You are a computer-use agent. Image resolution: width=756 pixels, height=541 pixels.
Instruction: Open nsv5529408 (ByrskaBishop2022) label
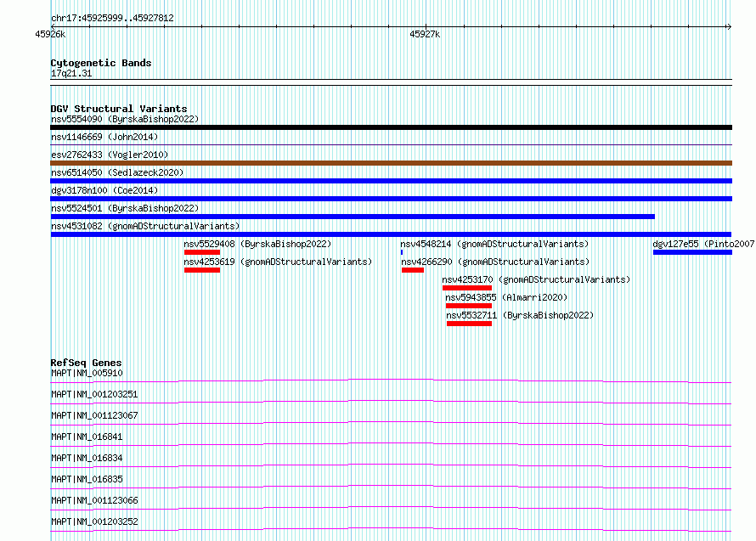pyautogui.click(x=257, y=244)
